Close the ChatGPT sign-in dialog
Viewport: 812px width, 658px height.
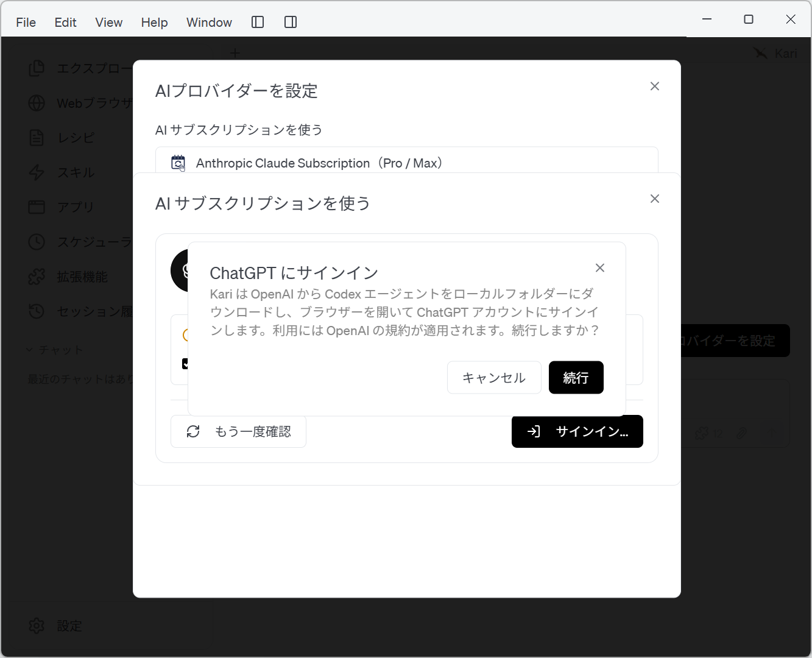pyautogui.click(x=600, y=268)
